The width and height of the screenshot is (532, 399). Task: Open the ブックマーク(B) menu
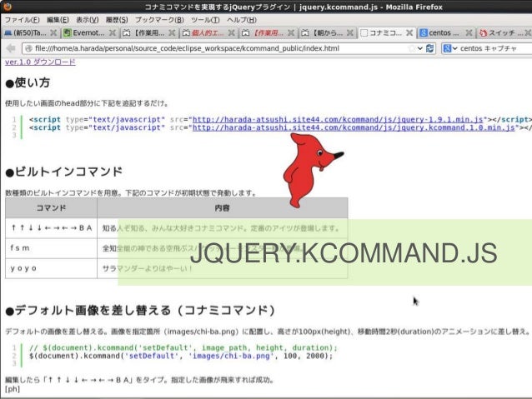coord(159,20)
